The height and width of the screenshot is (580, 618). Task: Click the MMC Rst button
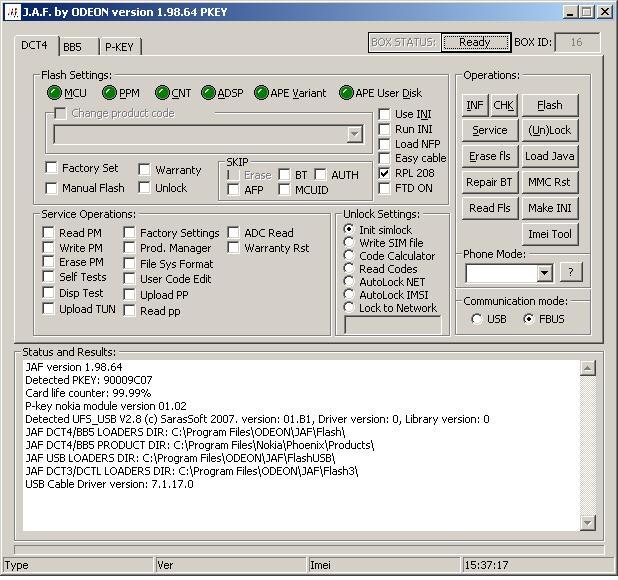tap(550, 182)
